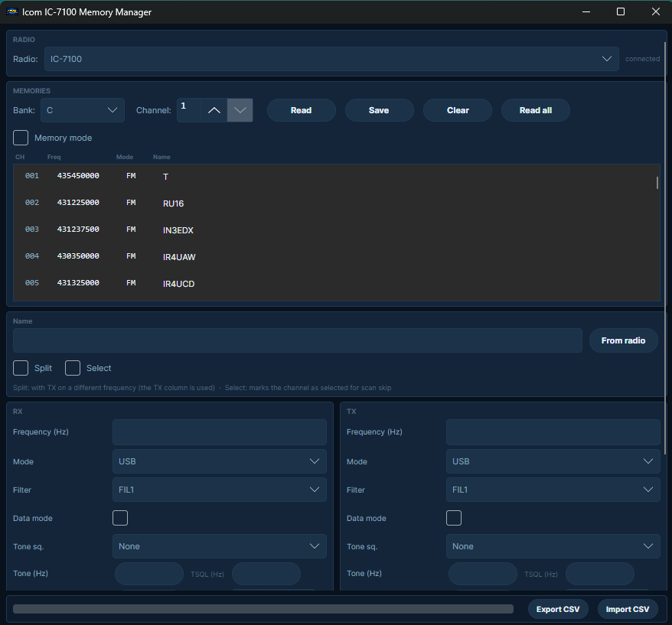Click the RX Frequency (Hz) field

tap(220, 431)
